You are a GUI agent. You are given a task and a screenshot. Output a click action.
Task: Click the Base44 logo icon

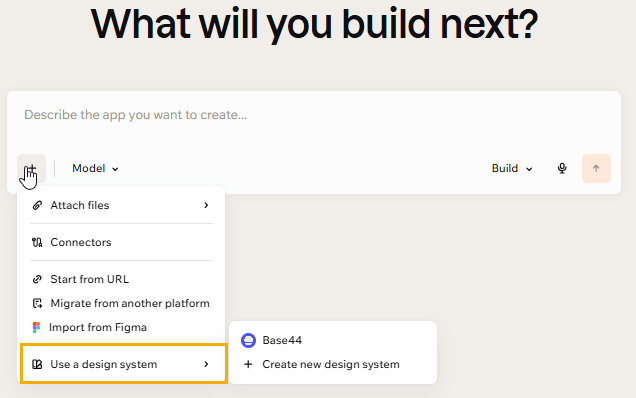click(248, 340)
